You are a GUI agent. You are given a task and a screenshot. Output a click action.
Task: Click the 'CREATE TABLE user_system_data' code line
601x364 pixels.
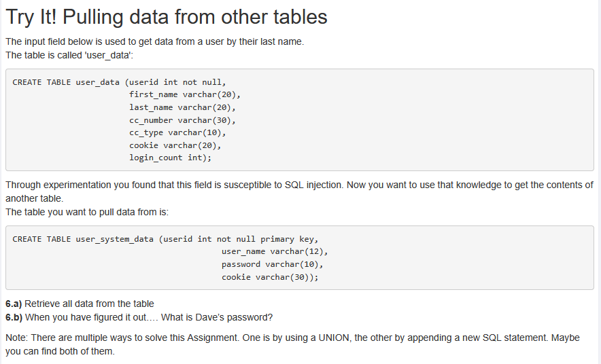165,239
